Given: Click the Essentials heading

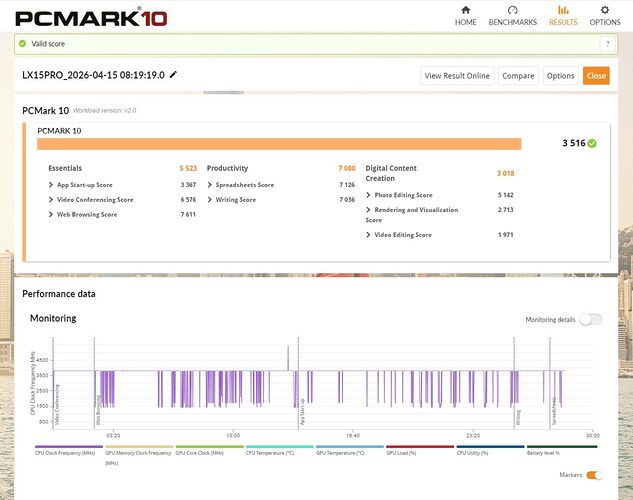Looking at the screenshot, I should pyautogui.click(x=65, y=168).
